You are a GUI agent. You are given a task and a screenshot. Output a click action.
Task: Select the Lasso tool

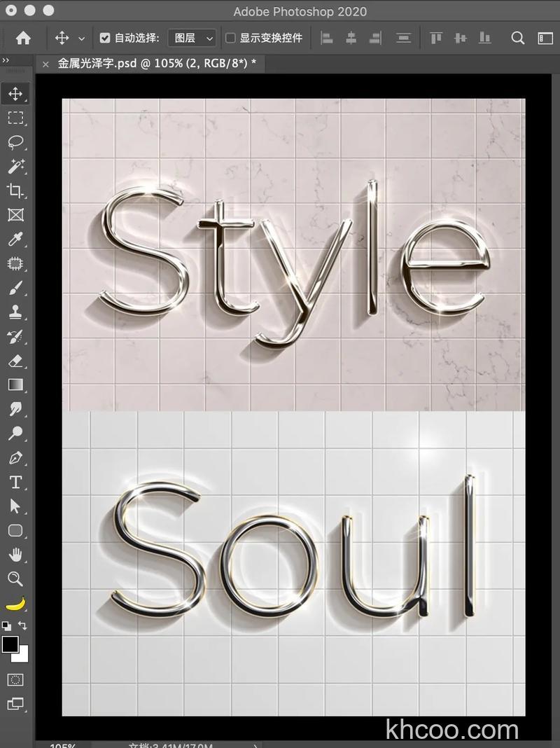(x=15, y=141)
